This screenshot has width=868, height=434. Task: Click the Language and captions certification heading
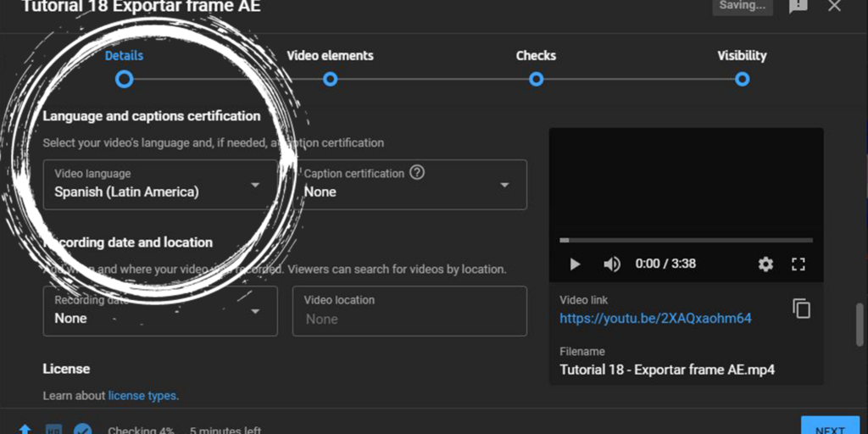152,116
